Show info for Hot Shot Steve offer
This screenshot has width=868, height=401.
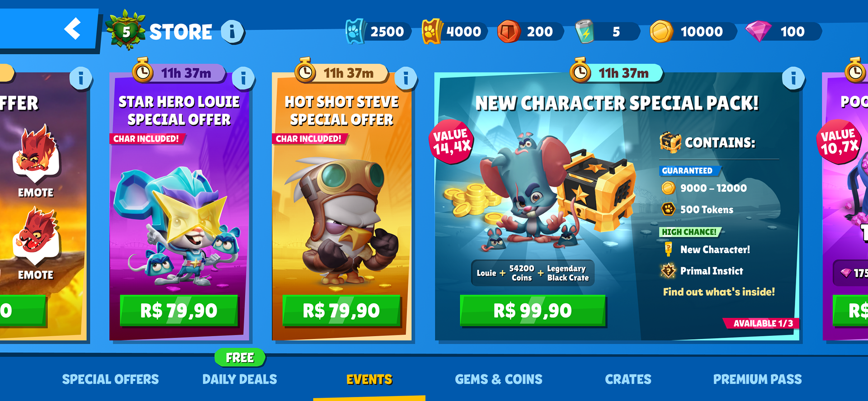coord(406,79)
